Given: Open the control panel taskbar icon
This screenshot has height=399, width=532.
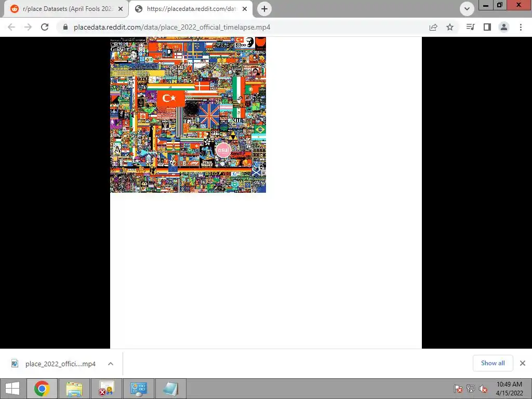Looking at the screenshot, I should [138, 389].
